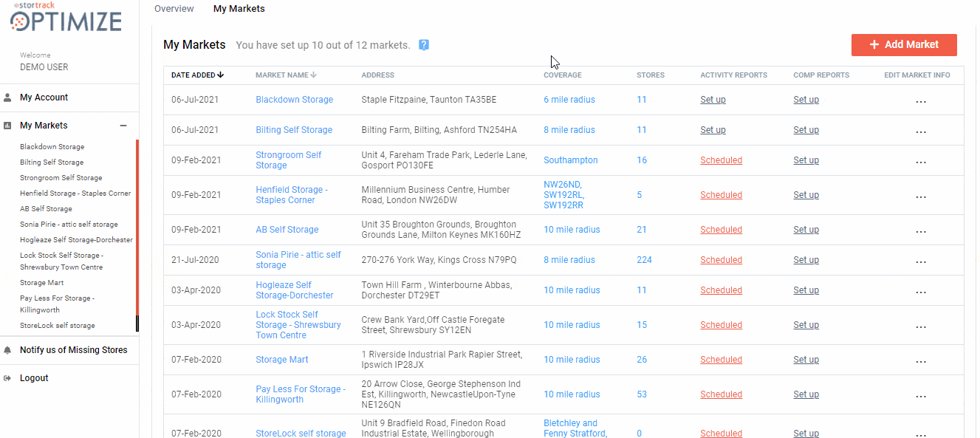This screenshot has width=980, height=438.
Task: Click address '270-276 York Way, Kings Cross N79PQ'
Action: 439,260
